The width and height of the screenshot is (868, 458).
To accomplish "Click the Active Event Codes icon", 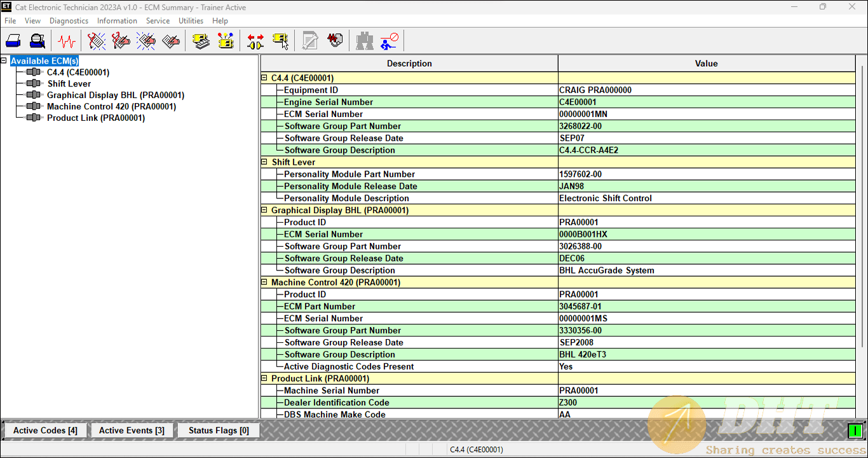I will coord(146,41).
